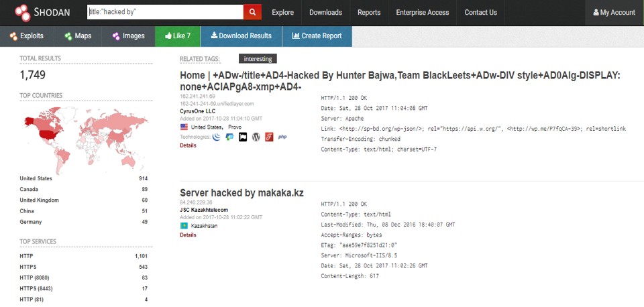Click hostname 162-241-241-69.unifiedlayer.com
This screenshot has height=307, width=644.
coord(217,104)
